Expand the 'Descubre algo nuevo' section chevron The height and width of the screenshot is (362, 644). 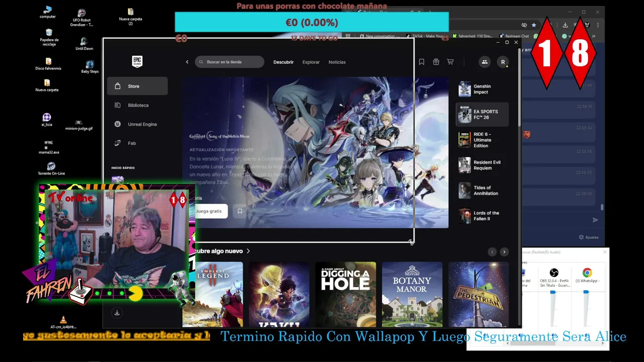click(248, 251)
